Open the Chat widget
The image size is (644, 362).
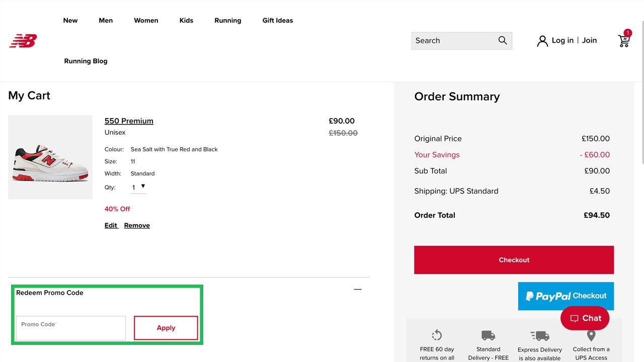pyautogui.click(x=585, y=318)
